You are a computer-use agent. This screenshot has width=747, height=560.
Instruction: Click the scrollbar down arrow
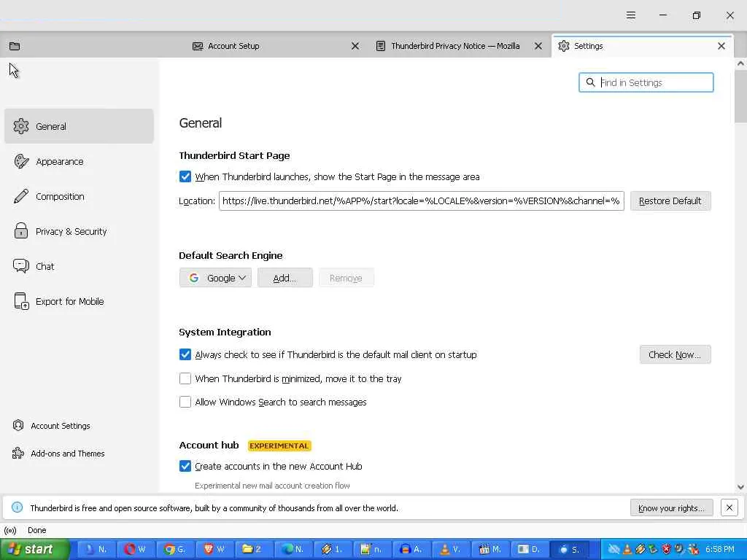[740, 486]
